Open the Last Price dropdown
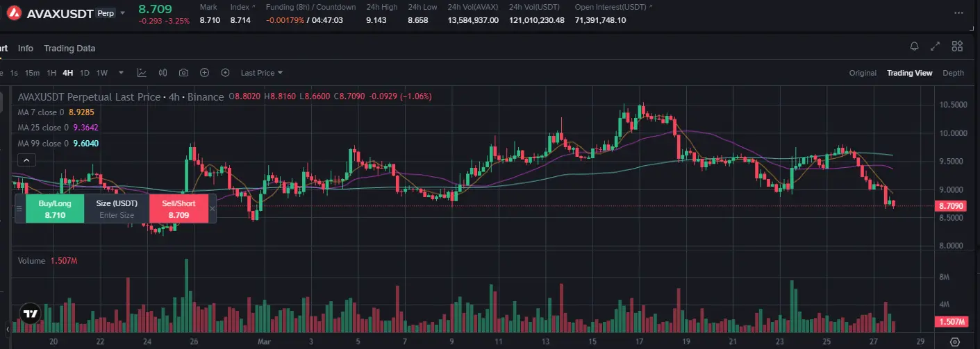This screenshot has height=349, width=980. tap(262, 73)
